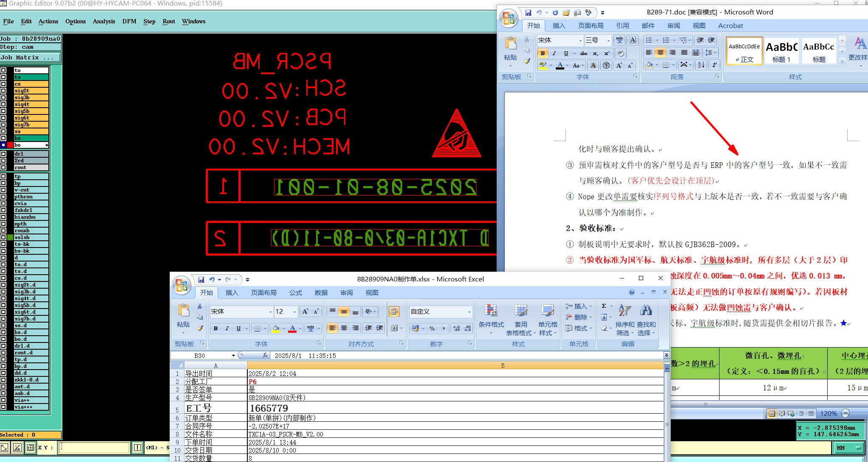Expand the Excel Name Box dropdown arrow
Viewport: 868px width, 462px height.
pyautogui.click(x=233, y=356)
